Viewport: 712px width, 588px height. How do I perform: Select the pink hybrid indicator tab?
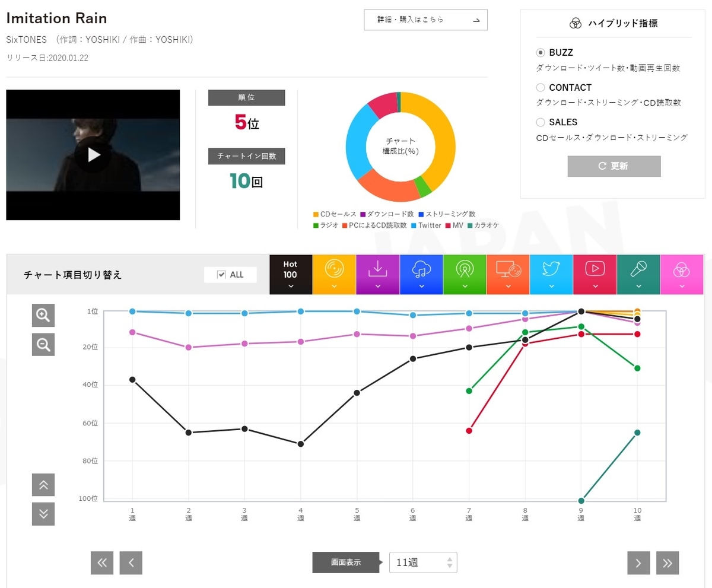[x=682, y=275]
